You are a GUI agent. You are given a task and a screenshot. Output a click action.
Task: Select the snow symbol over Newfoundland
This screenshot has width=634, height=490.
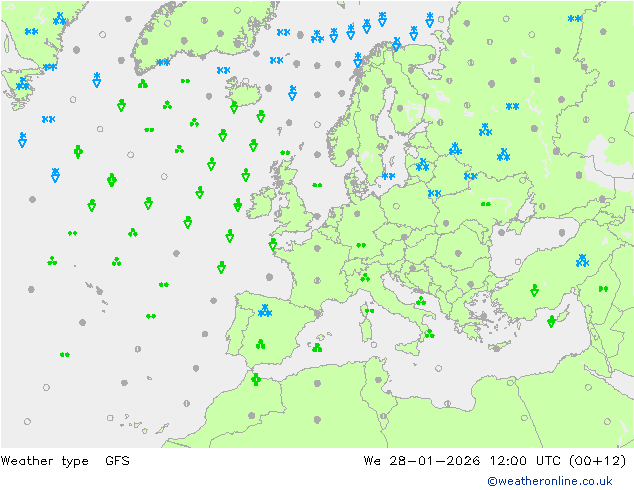23,84
